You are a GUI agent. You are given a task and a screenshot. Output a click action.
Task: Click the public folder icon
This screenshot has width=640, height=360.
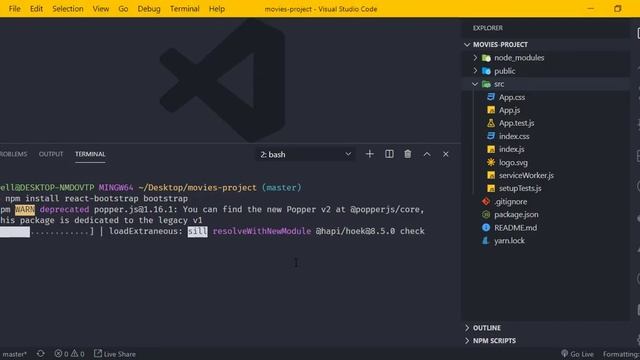tap(486, 71)
